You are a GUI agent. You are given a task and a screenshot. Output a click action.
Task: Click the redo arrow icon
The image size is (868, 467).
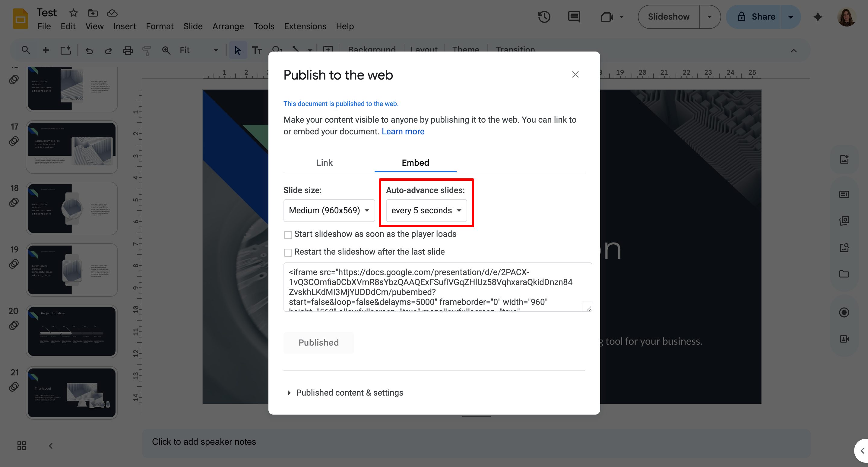108,51
